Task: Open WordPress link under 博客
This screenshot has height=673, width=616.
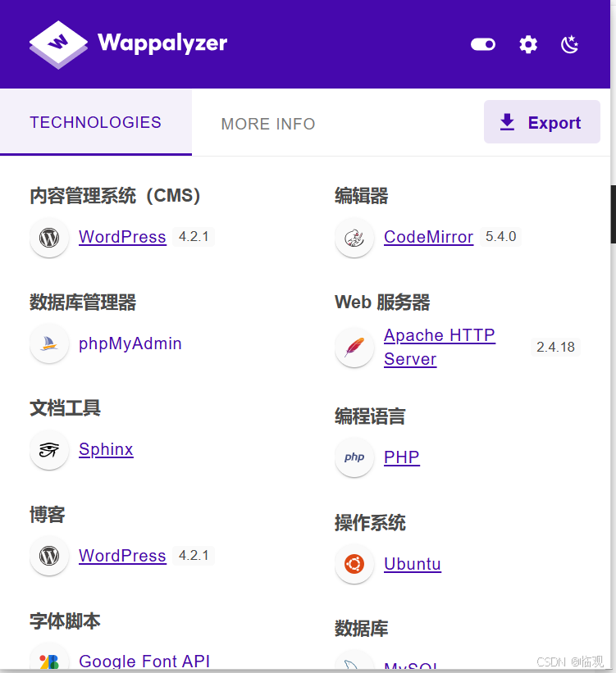Action: pos(122,556)
